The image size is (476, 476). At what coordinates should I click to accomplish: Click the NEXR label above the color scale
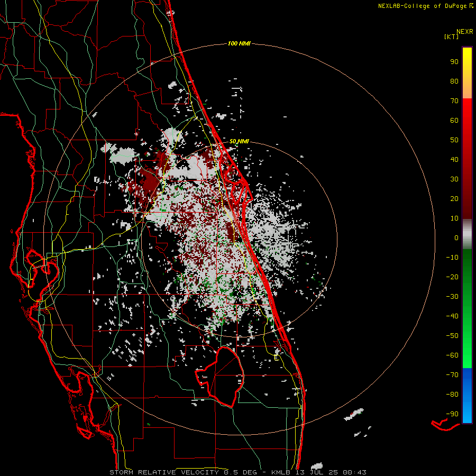pyautogui.click(x=465, y=32)
